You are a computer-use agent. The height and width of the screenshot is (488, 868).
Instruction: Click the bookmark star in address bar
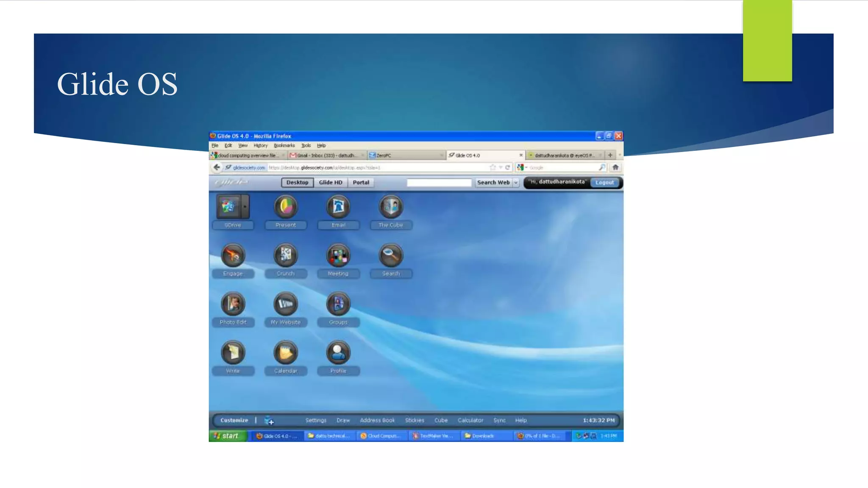pyautogui.click(x=492, y=167)
